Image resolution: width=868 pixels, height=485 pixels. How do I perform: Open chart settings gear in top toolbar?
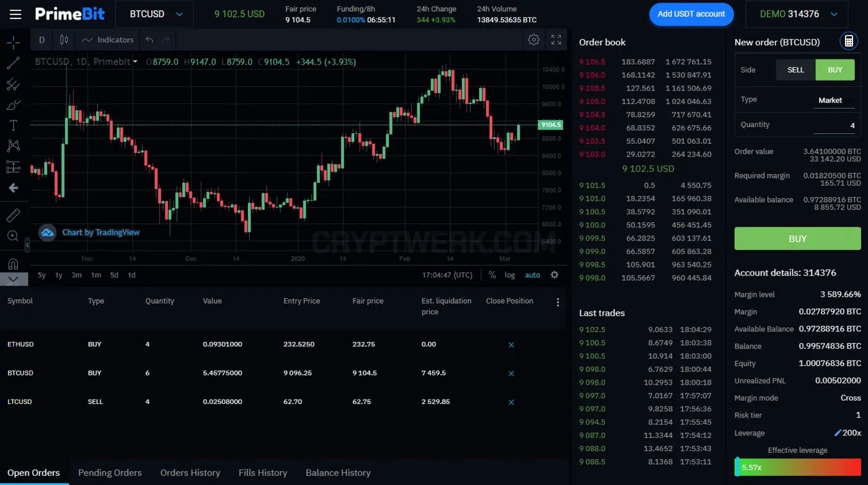533,40
